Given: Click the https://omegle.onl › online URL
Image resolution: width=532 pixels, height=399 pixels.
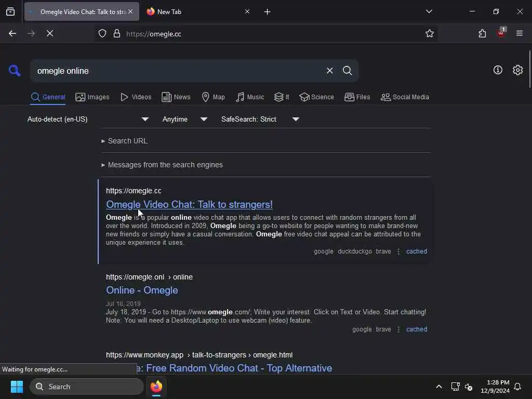Looking at the screenshot, I should point(149,277).
